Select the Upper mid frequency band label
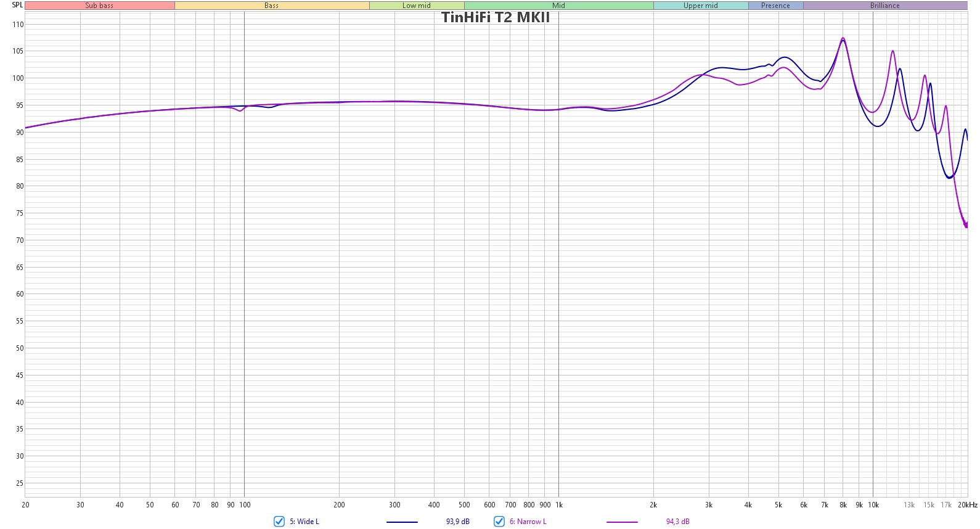Viewport: 980px width, 529px height. coord(701,6)
